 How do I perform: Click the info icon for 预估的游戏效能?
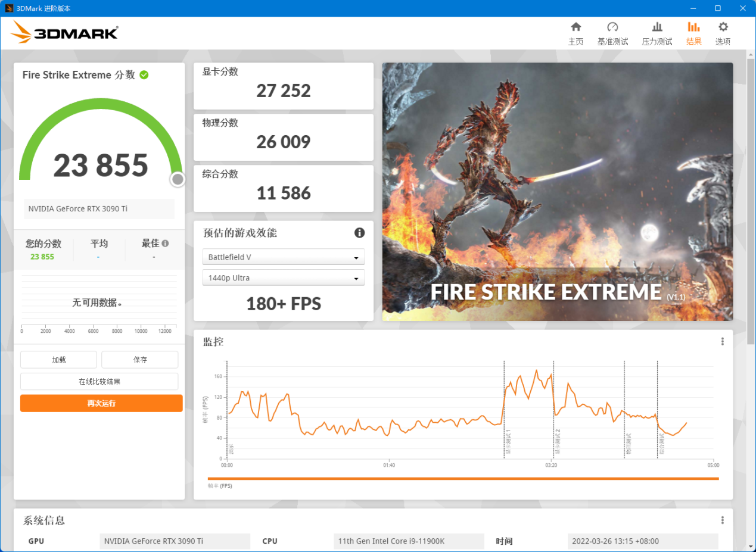click(359, 233)
